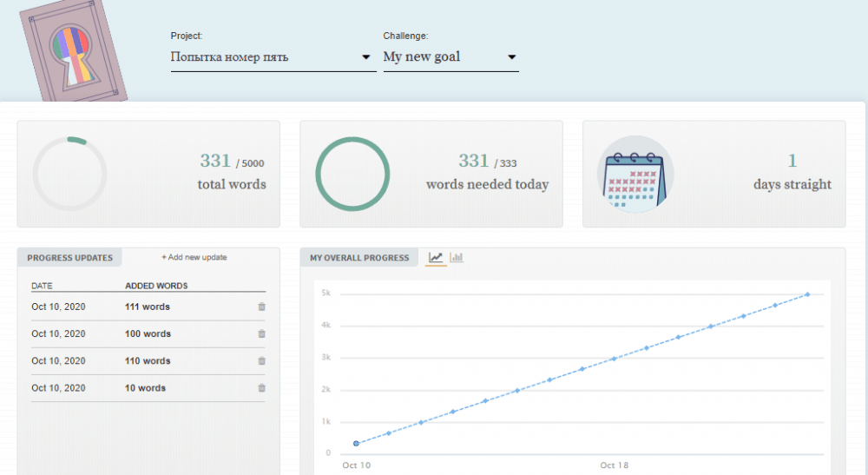Switch to line chart view
This screenshot has width=868, height=475.
[436, 258]
